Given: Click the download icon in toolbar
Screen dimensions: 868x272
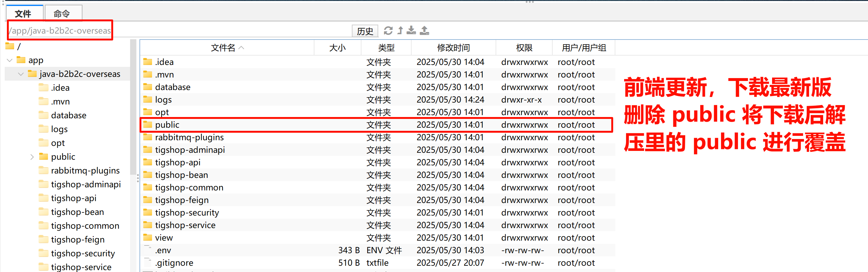Looking at the screenshot, I should click(x=411, y=31).
